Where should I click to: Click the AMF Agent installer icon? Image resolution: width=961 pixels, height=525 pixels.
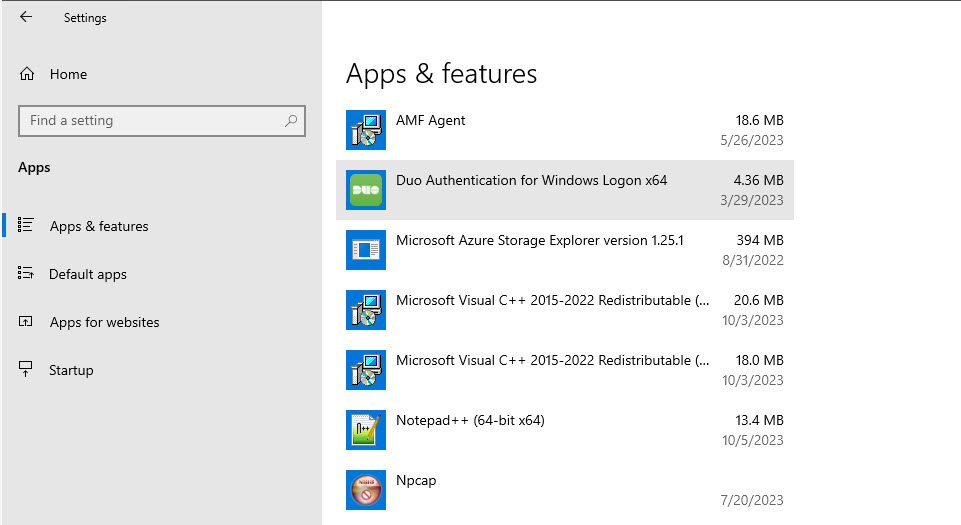366,130
